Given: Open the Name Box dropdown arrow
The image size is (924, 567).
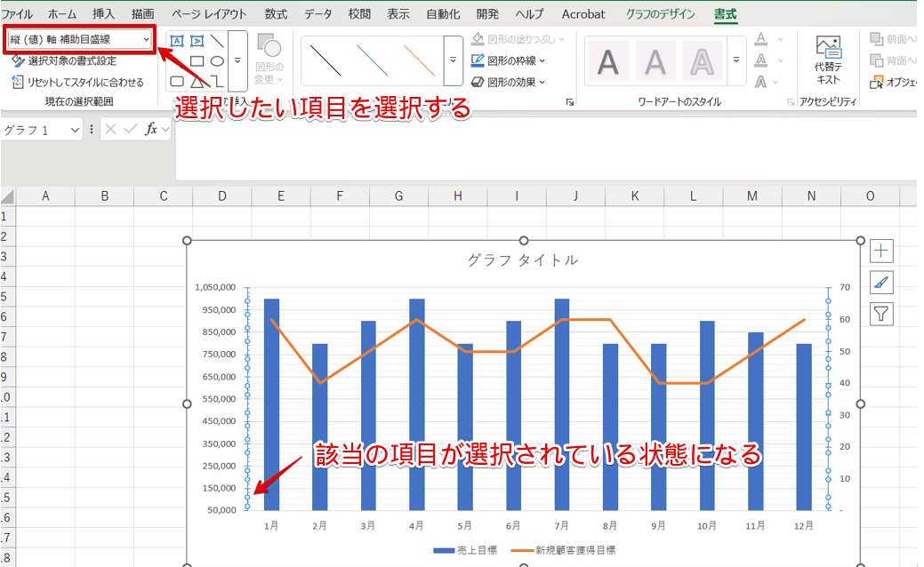Looking at the screenshot, I should click(74, 130).
